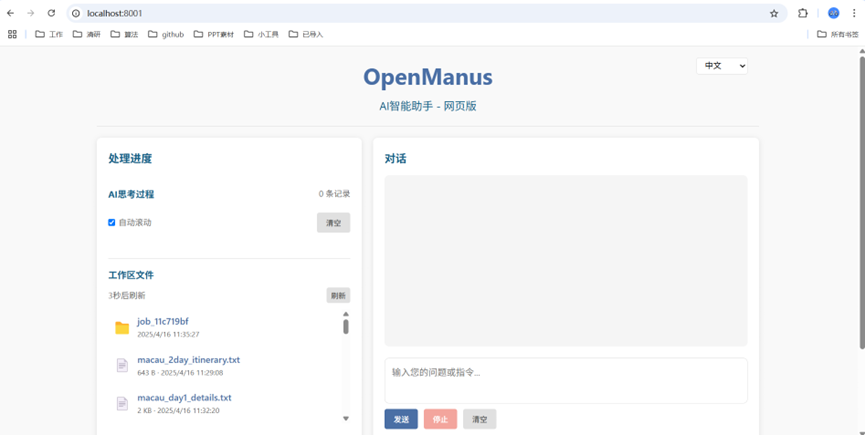The height and width of the screenshot is (435, 865).
Task: Click the workspace file list scrollbar thumb
Action: tap(346, 327)
